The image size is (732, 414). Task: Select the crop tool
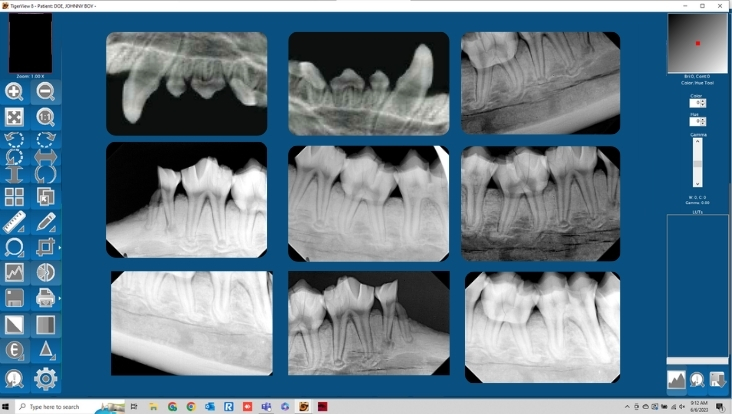(45, 247)
